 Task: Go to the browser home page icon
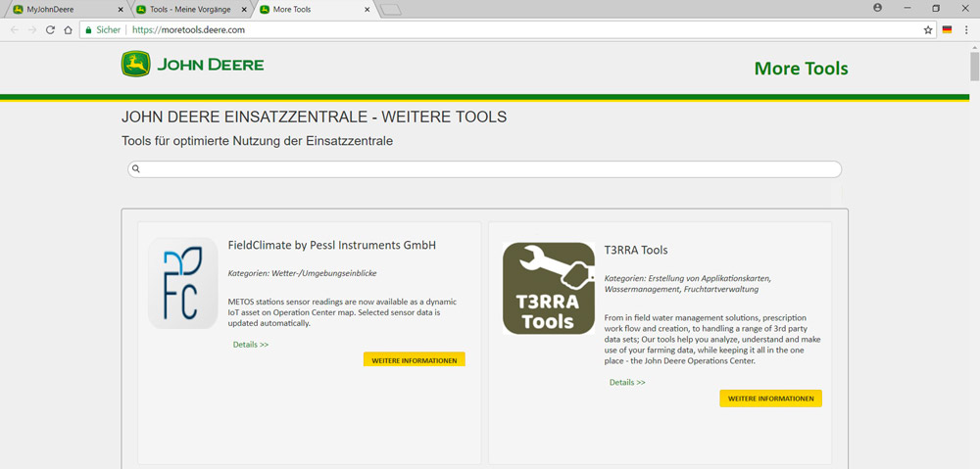tap(69, 30)
